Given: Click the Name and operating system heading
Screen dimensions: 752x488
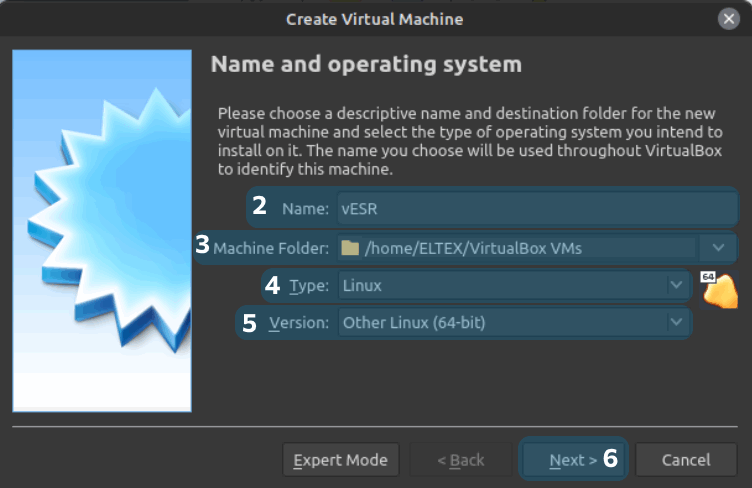Looking at the screenshot, I should point(366,64).
